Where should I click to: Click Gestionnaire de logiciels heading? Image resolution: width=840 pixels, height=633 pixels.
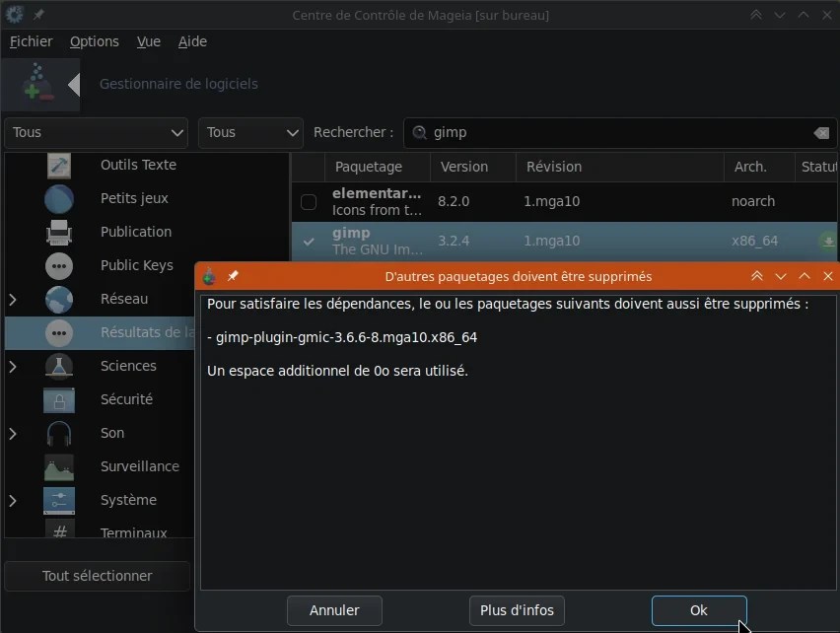pos(178,84)
